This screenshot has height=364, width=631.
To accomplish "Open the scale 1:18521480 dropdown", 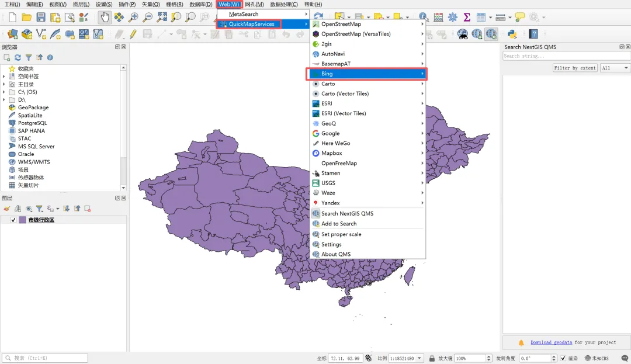I will point(419,358).
